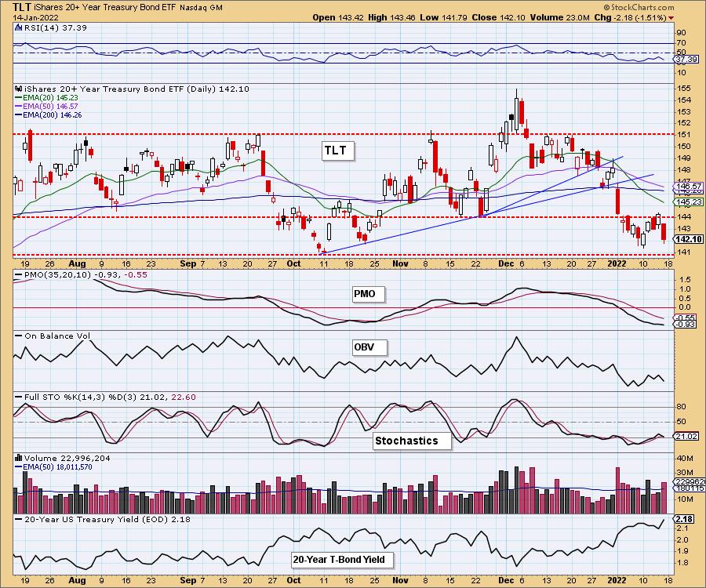Click the 1.5 label on the PMO axis

[684, 279]
